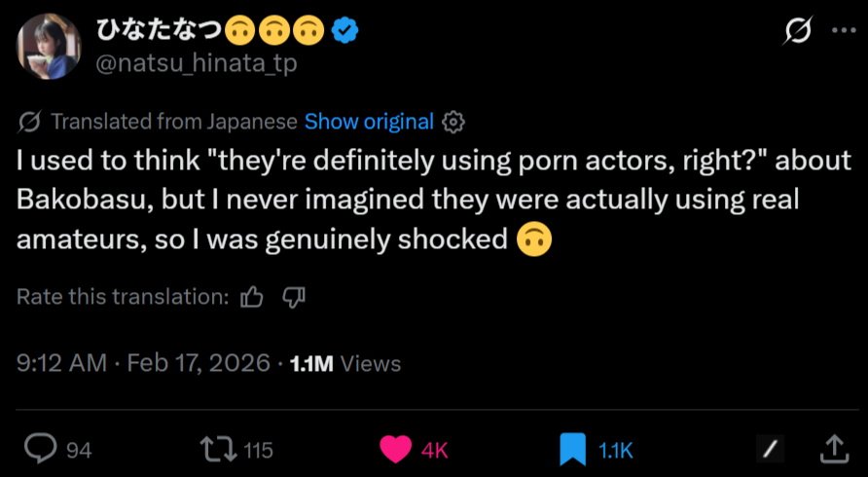Share the post using the upload arrow icon
The image size is (868, 477).
(x=833, y=448)
